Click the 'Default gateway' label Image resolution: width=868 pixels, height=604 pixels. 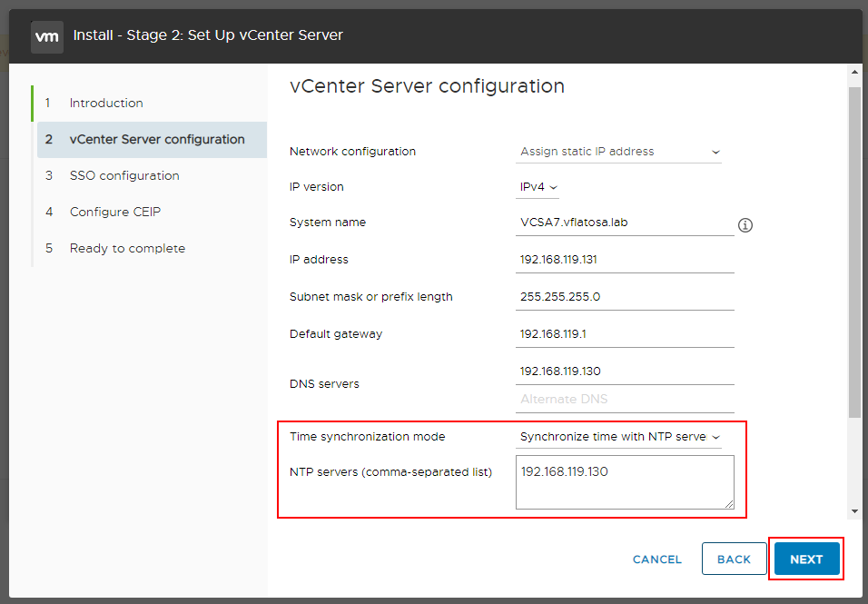click(x=336, y=334)
